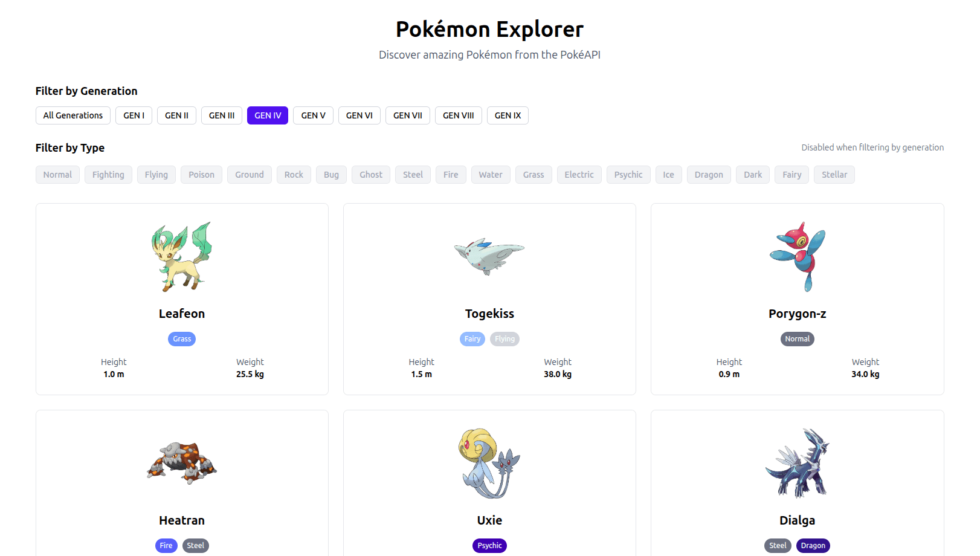Click the GEN V filter button
This screenshot has height=556, width=980.
pyautogui.click(x=313, y=115)
